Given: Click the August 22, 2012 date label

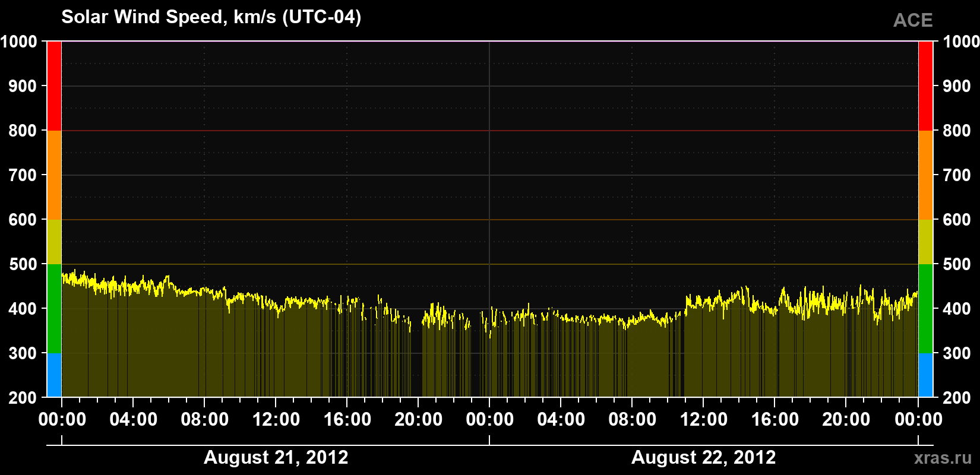Looking at the screenshot, I should (703, 458).
